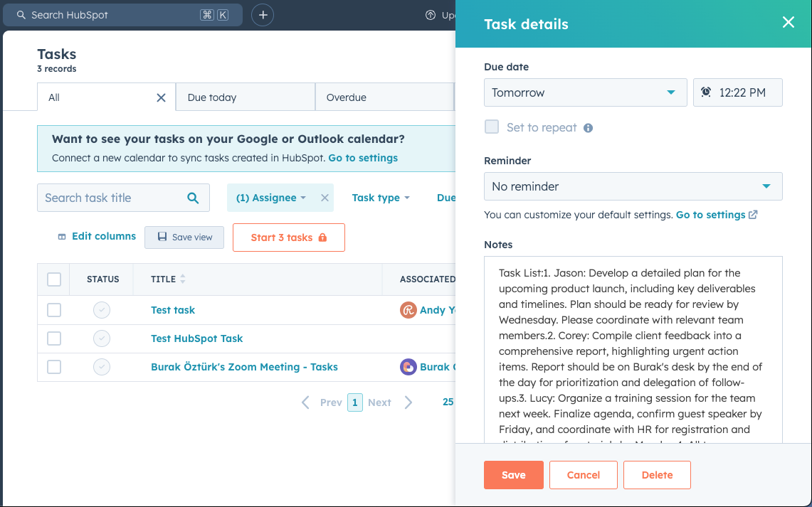Image resolution: width=812 pixels, height=507 pixels.
Task: Go to previous page using left chevron
Action: (x=305, y=402)
